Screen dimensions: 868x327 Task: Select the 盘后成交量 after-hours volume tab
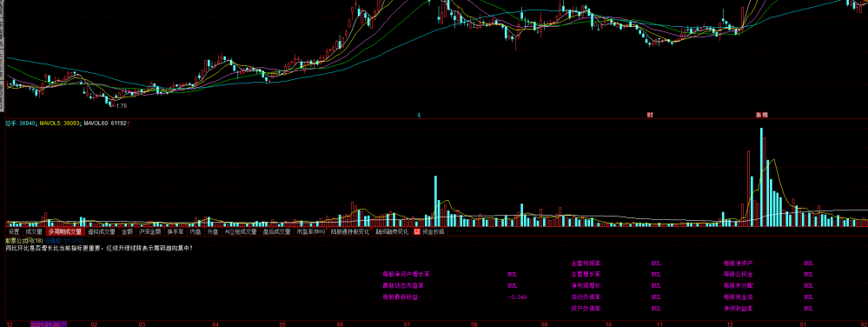[277, 231]
